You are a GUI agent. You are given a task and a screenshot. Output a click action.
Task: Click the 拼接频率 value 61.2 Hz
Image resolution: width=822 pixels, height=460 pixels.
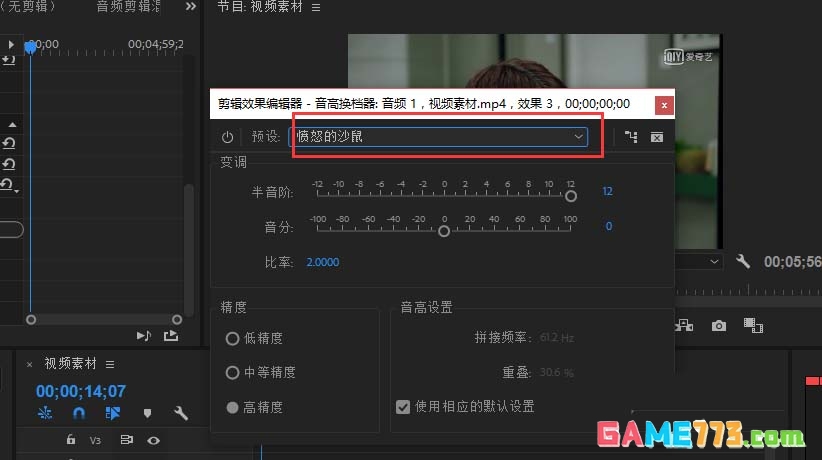point(556,338)
